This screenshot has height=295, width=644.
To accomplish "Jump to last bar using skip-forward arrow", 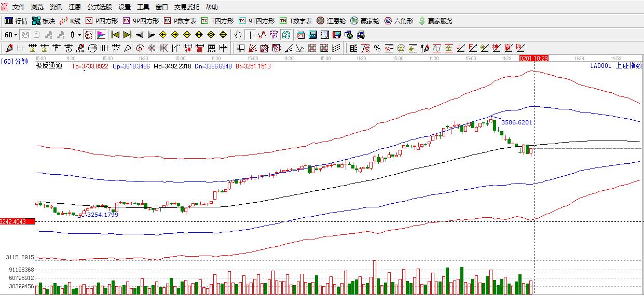I will [x=127, y=35].
